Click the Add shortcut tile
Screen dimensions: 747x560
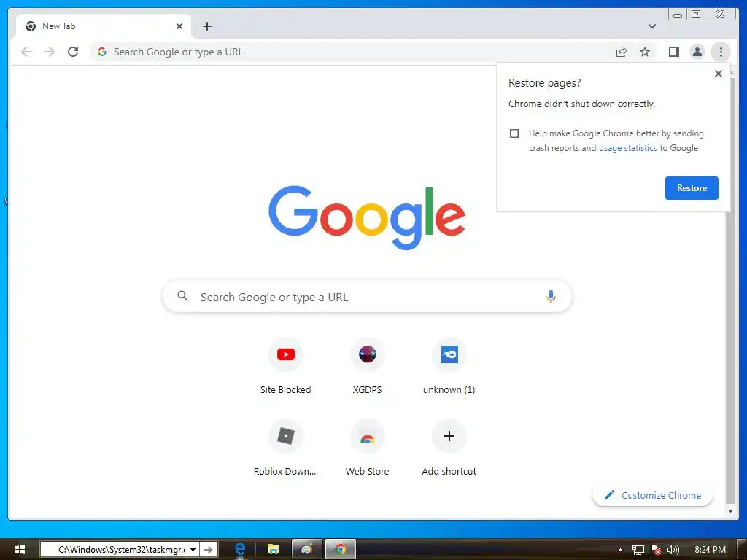click(x=449, y=448)
